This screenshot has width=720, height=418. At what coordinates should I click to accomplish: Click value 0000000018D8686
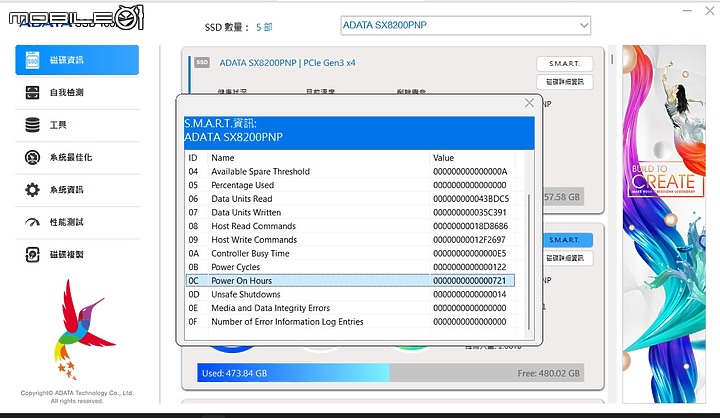click(470, 226)
